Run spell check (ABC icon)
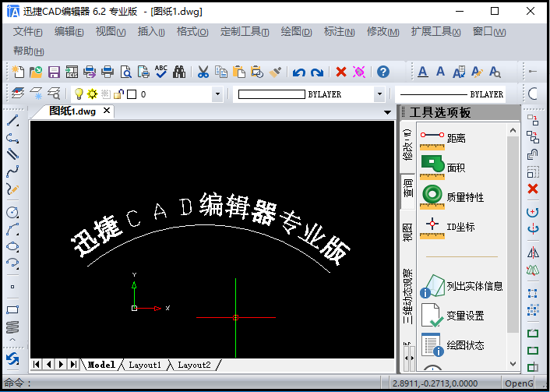This screenshot has width=550, height=392. 161,71
